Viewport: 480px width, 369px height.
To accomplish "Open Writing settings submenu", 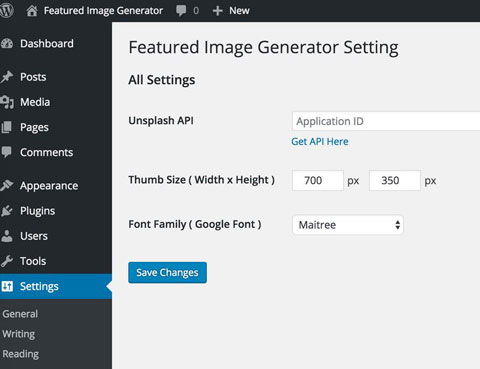I will (x=19, y=334).
